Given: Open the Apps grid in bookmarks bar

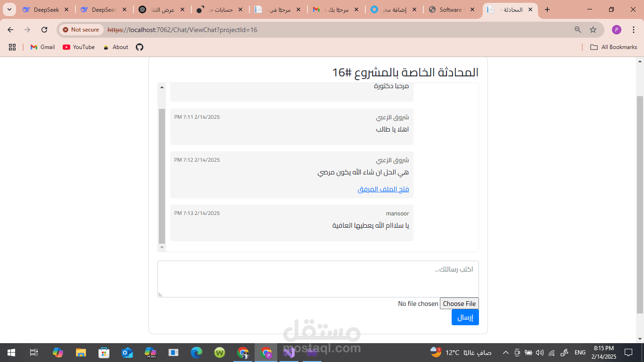Looking at the screenshot, I should (x=12, y=47).
